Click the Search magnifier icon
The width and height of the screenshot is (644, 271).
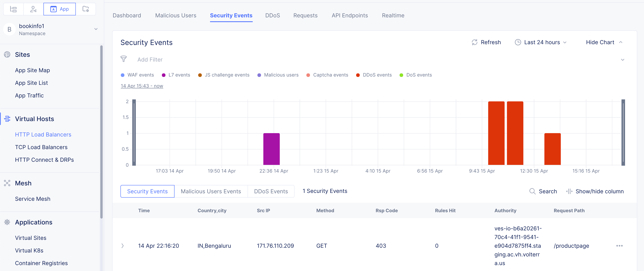tap(532, 191)
